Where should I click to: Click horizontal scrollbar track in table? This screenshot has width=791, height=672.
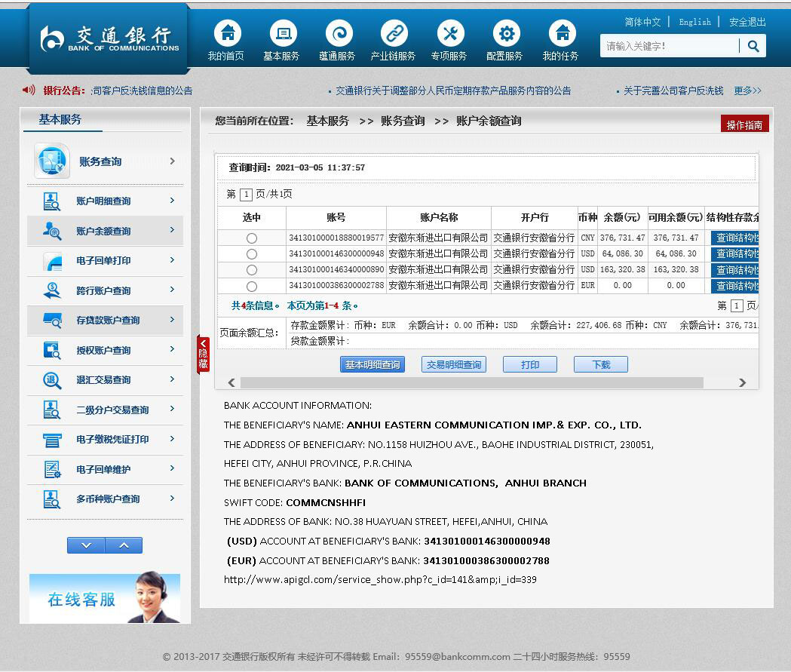pos(472,383)
